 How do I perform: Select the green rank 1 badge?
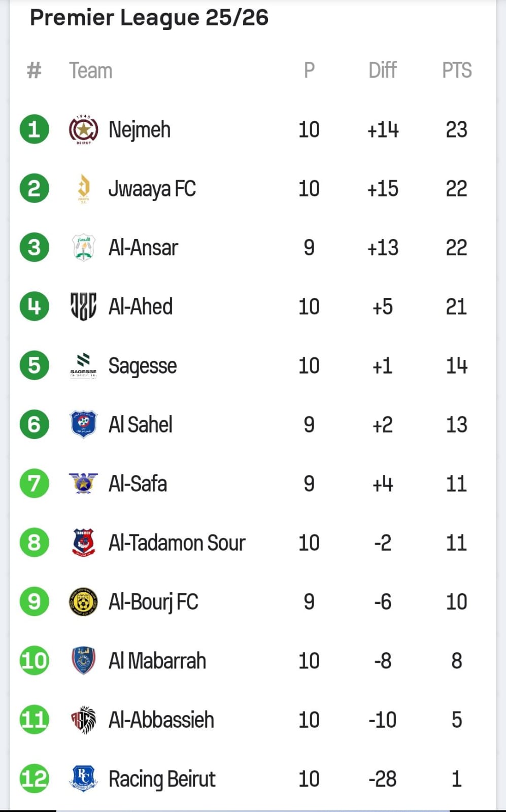34,130
